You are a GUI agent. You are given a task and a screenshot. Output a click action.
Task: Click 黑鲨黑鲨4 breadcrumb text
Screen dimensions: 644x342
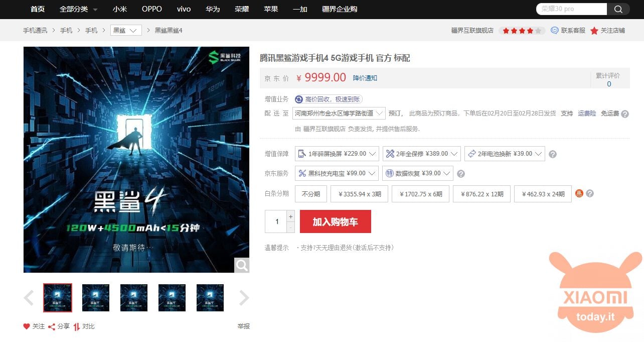pyautogui.click(x=169, y=31)
